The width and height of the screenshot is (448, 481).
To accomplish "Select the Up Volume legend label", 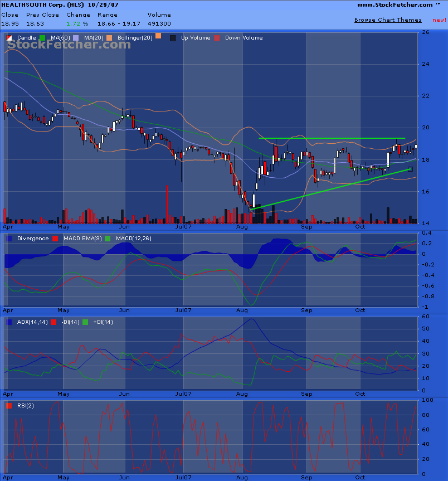I will pos(196,38).
